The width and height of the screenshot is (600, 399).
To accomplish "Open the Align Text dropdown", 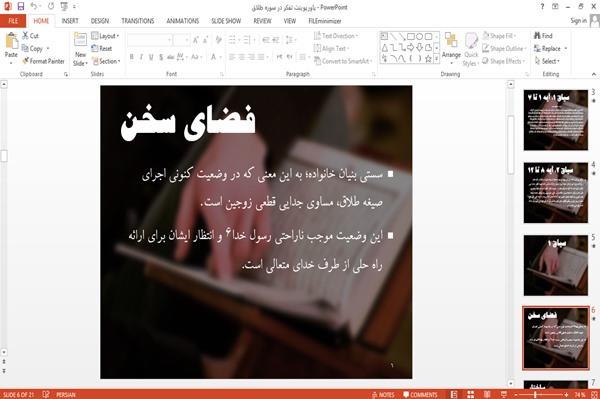I will tap(331, 49).
